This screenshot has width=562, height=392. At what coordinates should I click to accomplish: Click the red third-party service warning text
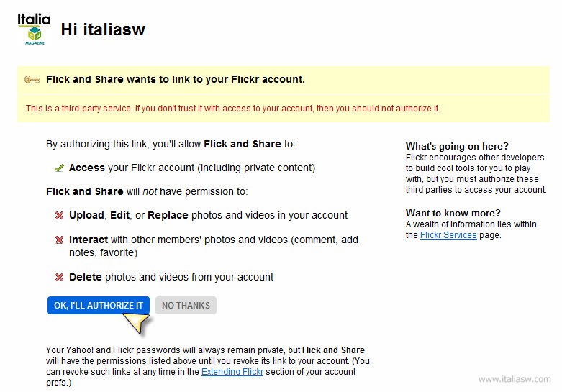pos(233,109)
